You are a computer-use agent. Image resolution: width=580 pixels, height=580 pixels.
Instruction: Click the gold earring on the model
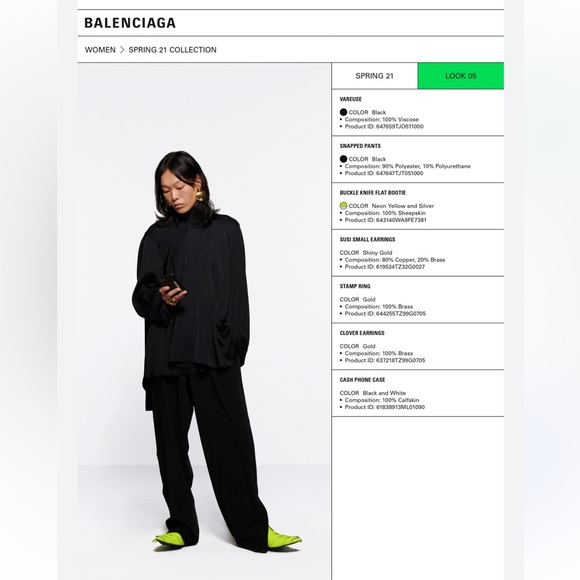coord(200,195)
